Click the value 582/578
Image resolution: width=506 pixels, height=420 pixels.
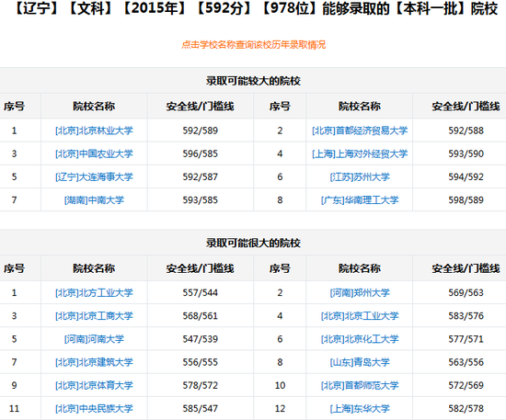(466, 409)
